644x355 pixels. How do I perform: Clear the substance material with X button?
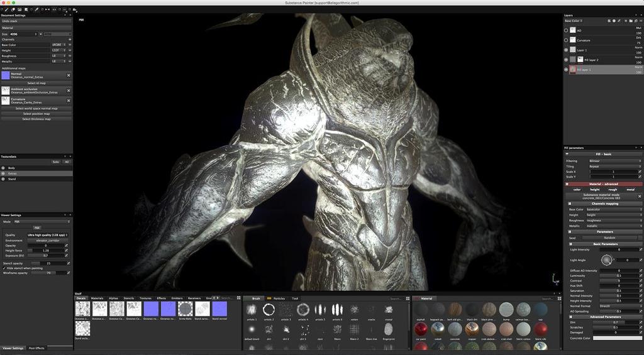(640, 197)
